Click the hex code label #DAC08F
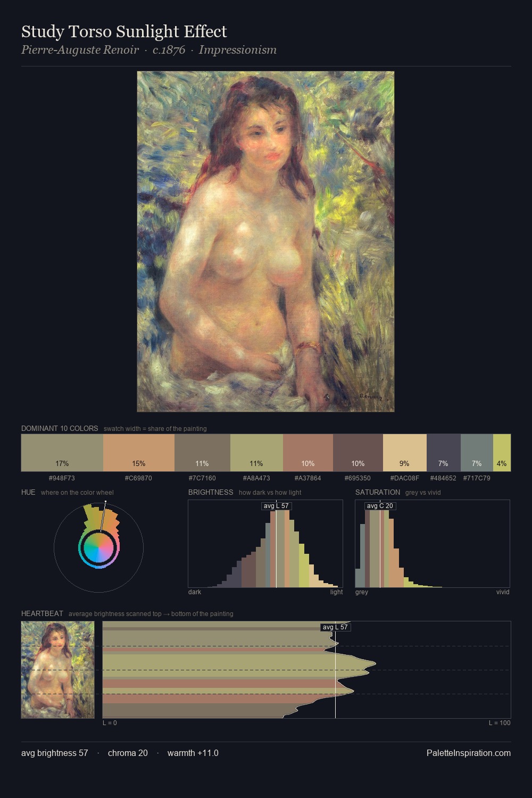This screenshot has height=798, width=532. 405,478
